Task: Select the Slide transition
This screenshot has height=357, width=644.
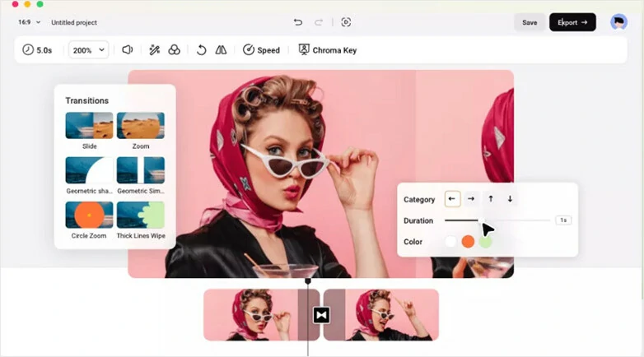Action: point(89,126)
